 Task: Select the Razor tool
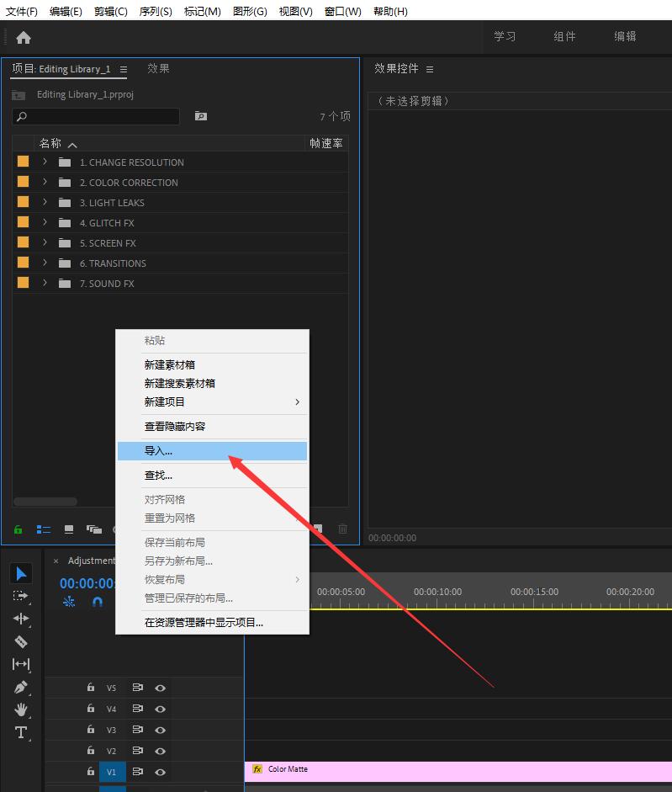pos(21,641)
